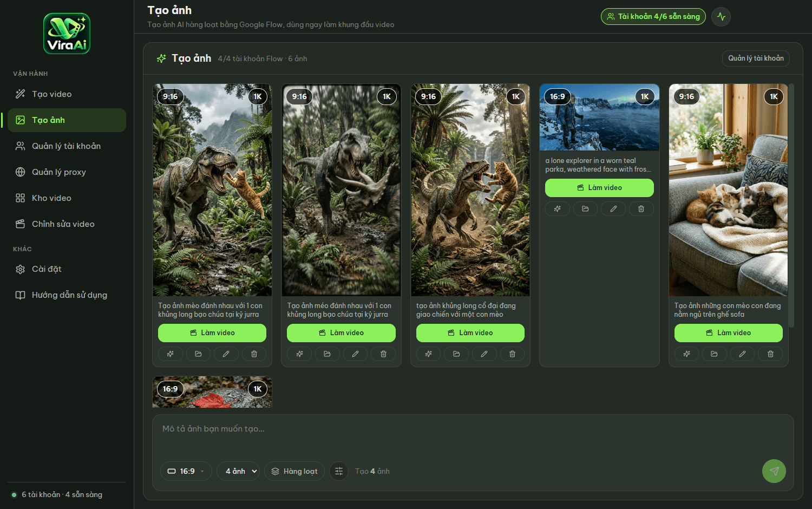Edit the sleeping kittens image with pencil icon
The image size is (812, 509).
coord(742,354)
